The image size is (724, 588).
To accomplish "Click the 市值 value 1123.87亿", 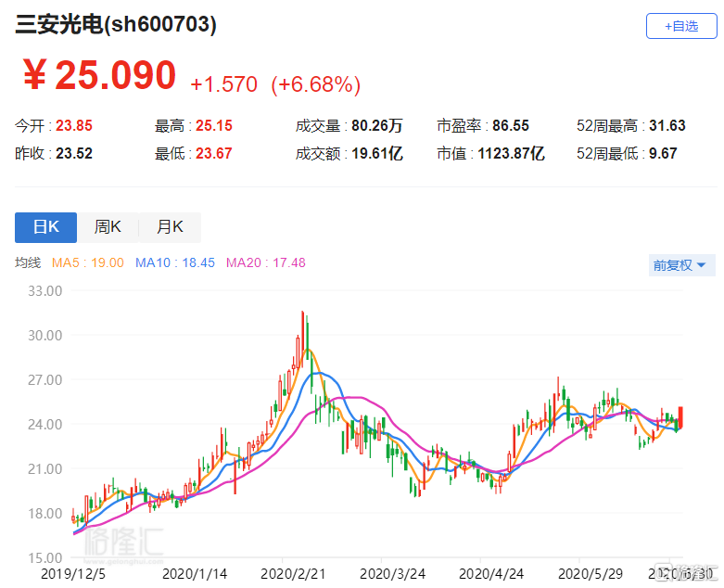I will tap(511, 153).
